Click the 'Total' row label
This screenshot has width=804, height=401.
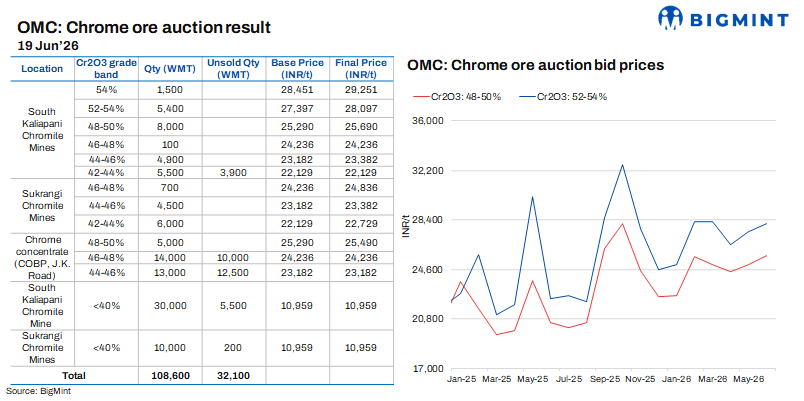pyautogui.click(x=74, y=376)
